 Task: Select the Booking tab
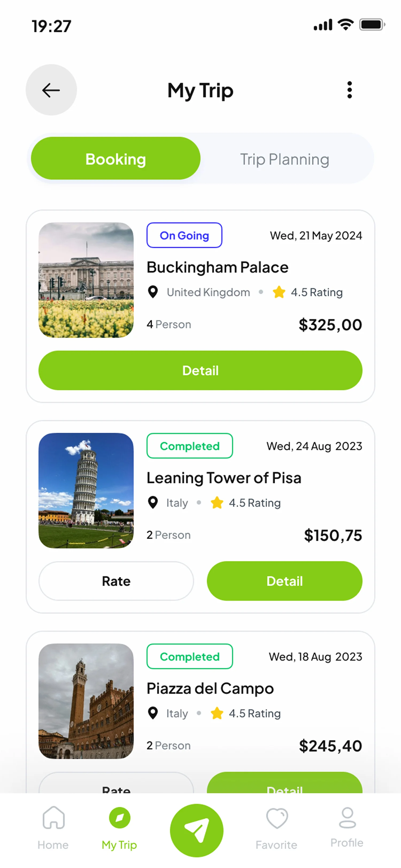tap(115, 158)
